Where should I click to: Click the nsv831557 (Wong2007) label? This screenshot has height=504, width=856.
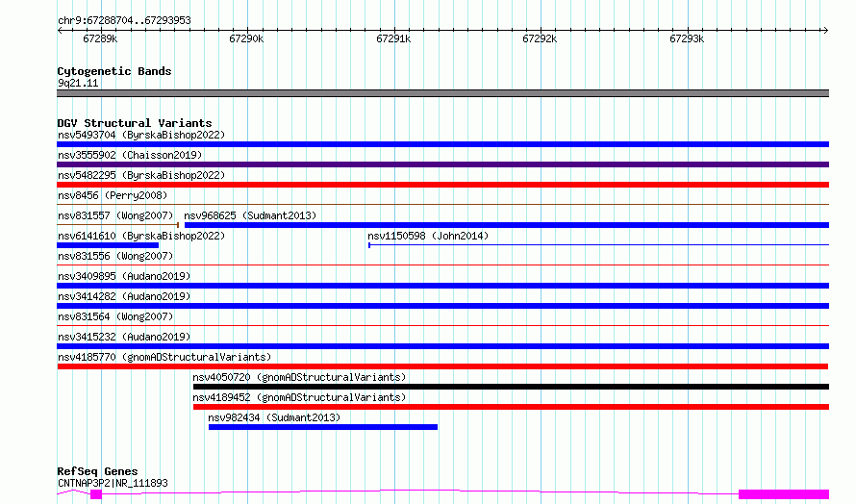tap(115, 215)
